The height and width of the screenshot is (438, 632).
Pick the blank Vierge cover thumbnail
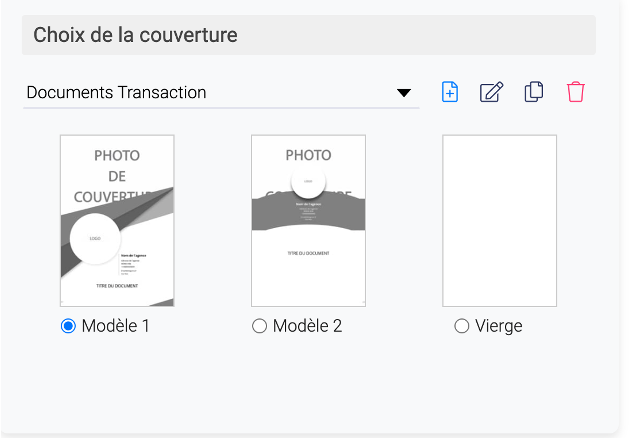tap(499, 220)
